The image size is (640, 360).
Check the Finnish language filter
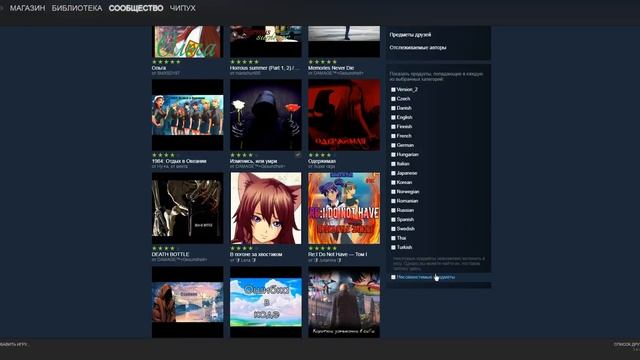(393, 127)
